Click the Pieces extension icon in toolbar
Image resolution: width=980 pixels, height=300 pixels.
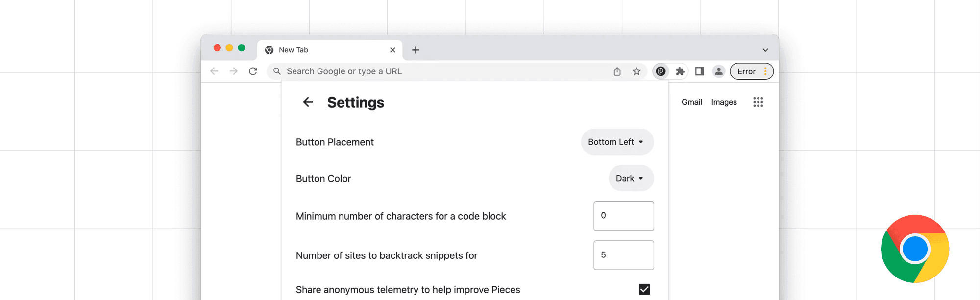661,71
